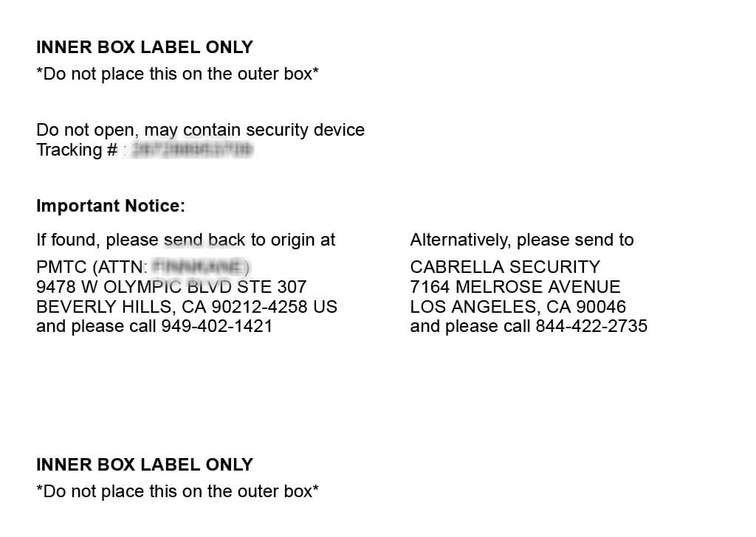
Task: Click the blurred ATTN recipient name
Action: point(199,266)
